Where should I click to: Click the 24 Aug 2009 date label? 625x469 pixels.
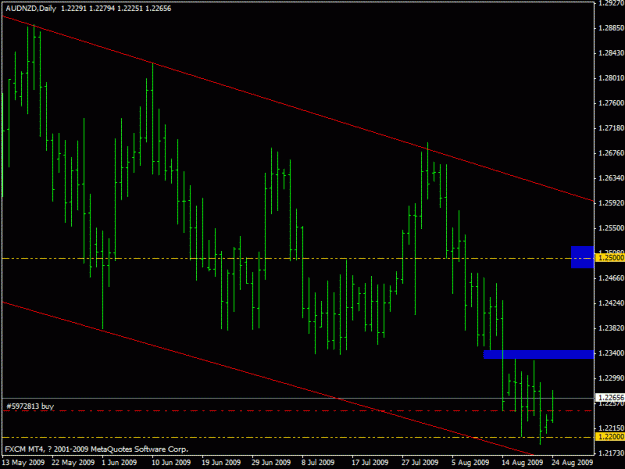point(572,463)
